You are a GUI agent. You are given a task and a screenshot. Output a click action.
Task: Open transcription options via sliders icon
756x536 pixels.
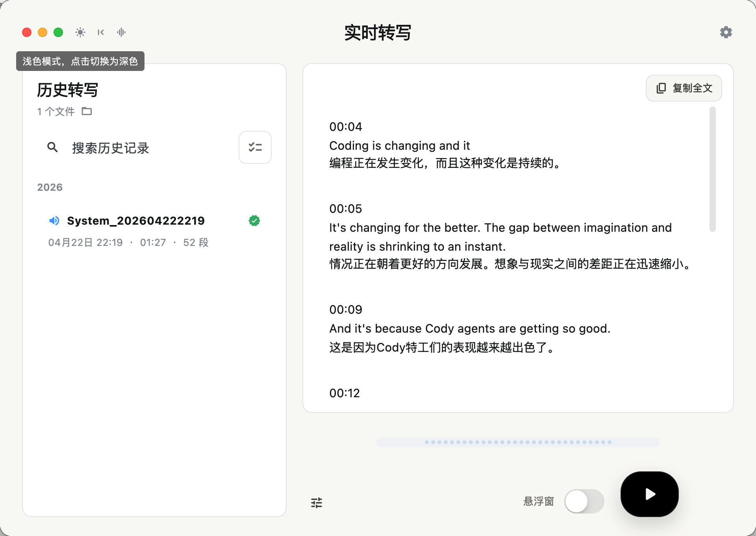[317, 502]
